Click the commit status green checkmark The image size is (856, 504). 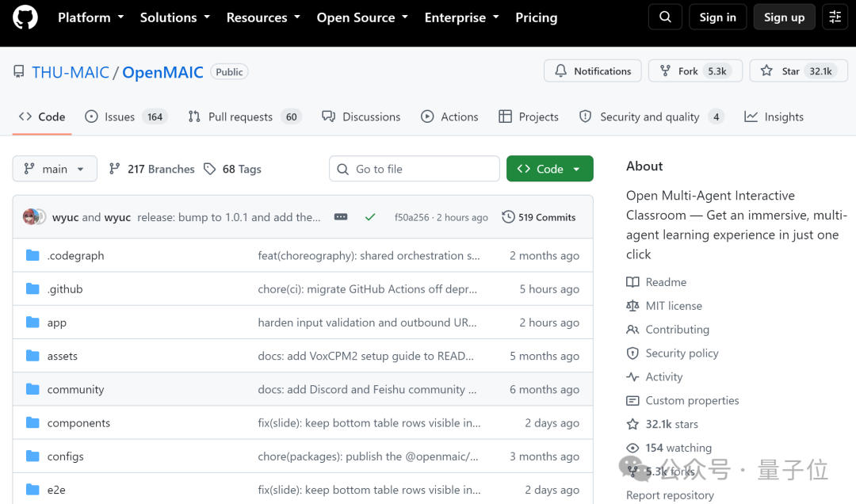pyautogui.click(x=370, y=217)
